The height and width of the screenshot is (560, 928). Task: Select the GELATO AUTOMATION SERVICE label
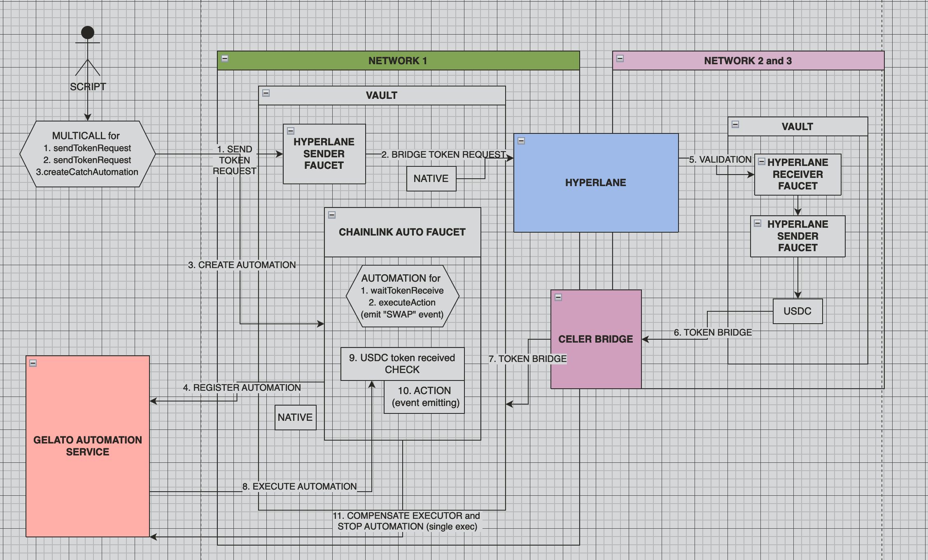point(88,446)
